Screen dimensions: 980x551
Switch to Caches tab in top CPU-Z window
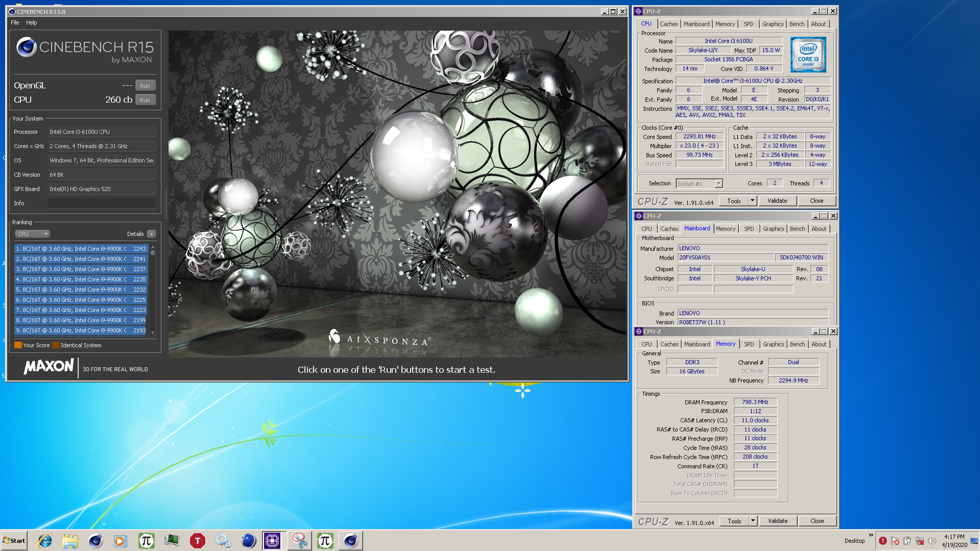pos(668,24)
